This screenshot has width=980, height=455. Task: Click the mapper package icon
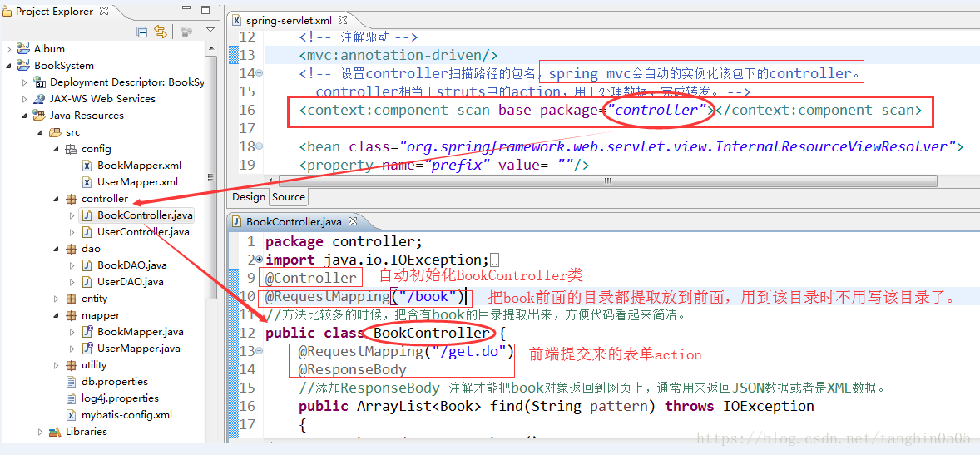(x=71, y=315)
